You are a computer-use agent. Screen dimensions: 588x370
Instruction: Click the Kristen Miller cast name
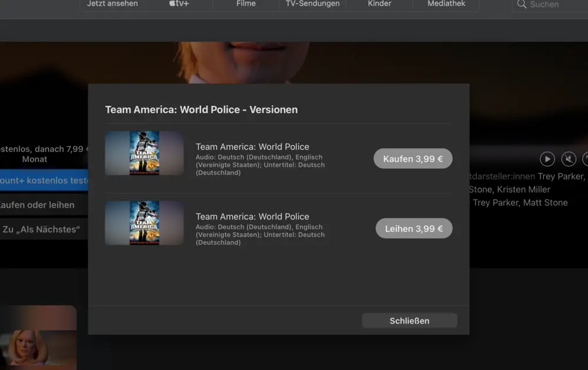523,189
